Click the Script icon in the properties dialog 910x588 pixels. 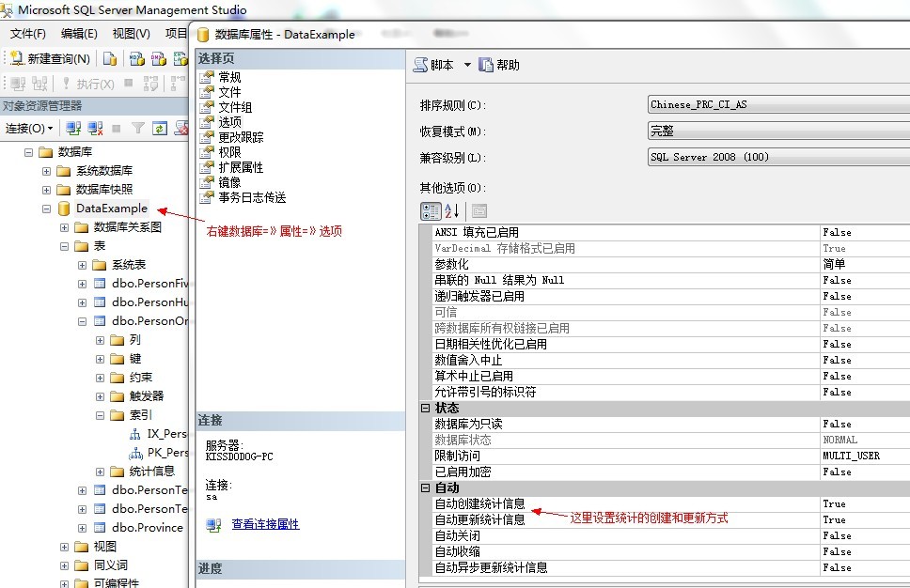[x=420, y=65]
